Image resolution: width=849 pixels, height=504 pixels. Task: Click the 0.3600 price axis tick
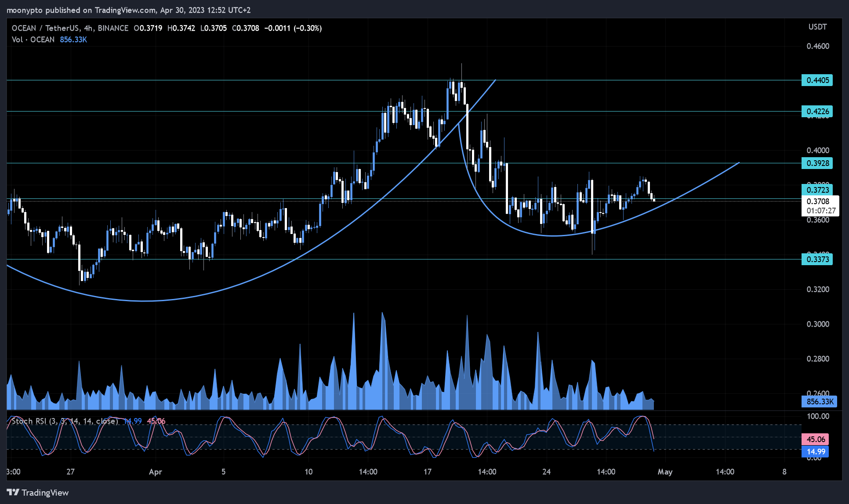pyautogui.click(x=818, y=220)
